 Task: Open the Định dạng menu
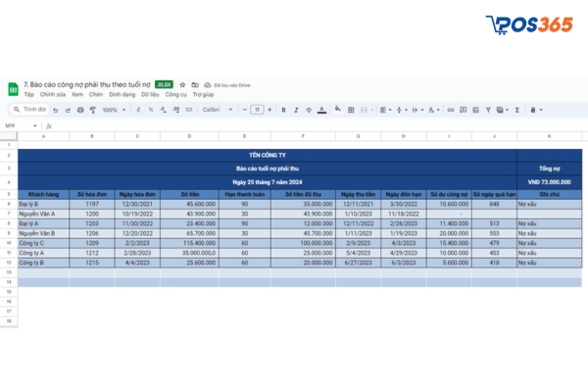pos(122,94)
